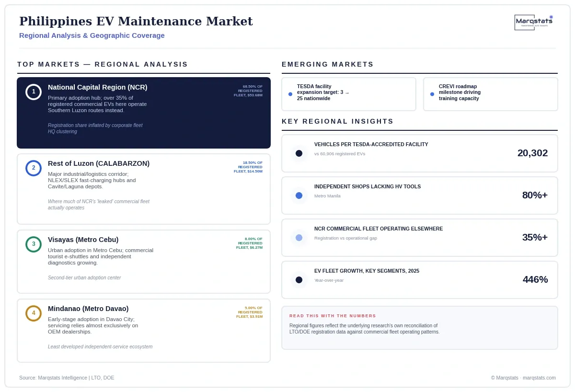
Task: Click the 5.00% of registered fleet label
Action: pyautogui.click(x=249, y=312)
